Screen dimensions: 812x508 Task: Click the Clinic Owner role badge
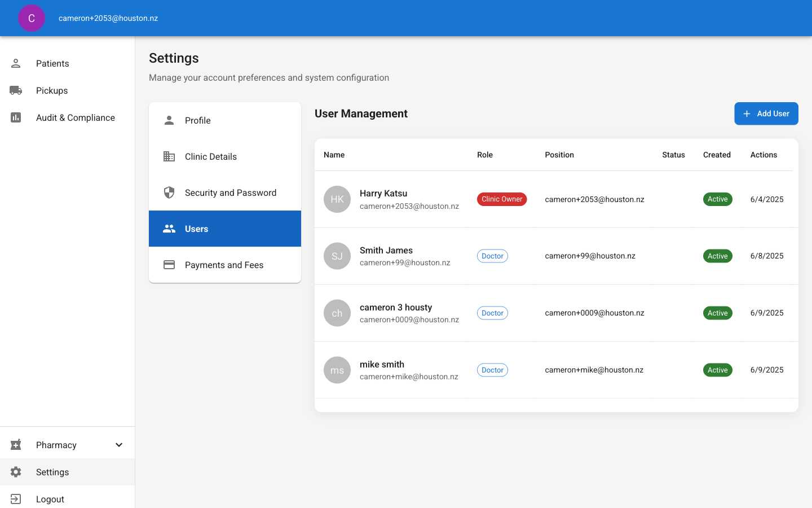[502, 199]
